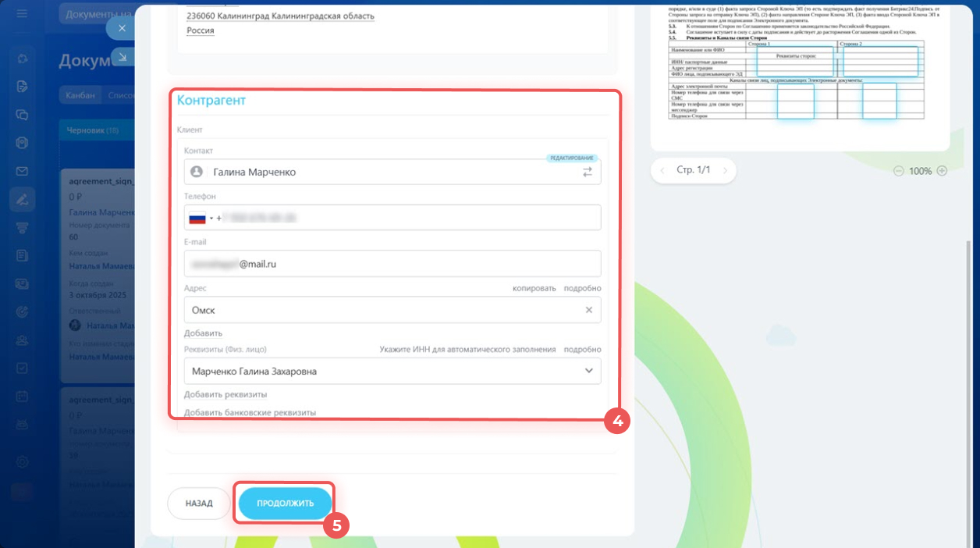Click the копировать link above address
This screenshot has height=548, width=980.
coord(534,288)
